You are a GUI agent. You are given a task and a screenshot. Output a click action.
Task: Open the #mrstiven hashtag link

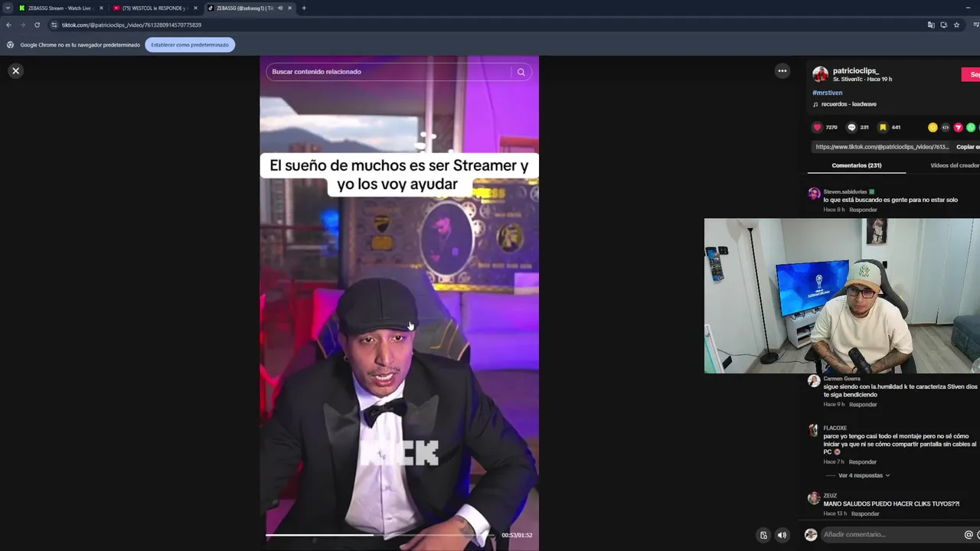click(x=827, y=93)
